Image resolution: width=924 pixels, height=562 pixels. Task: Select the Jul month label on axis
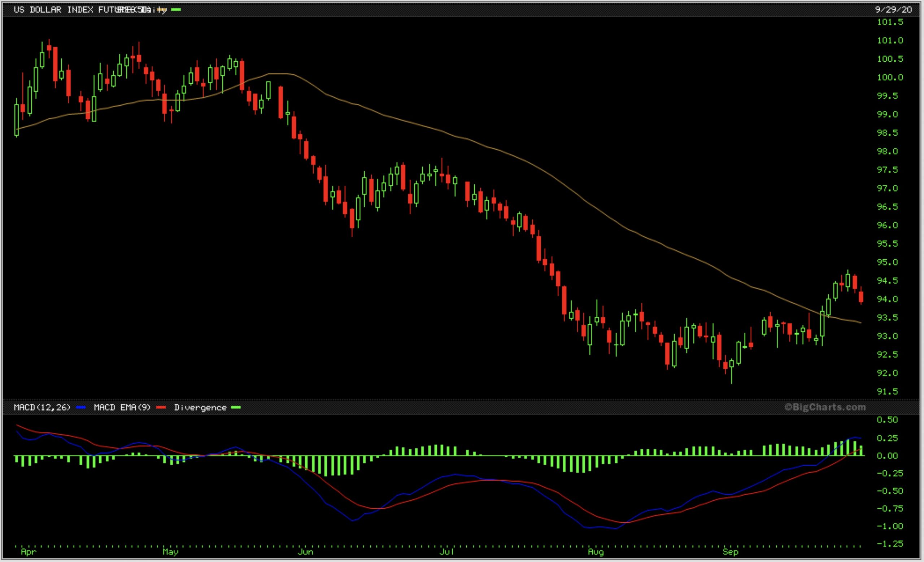(446, 552)
